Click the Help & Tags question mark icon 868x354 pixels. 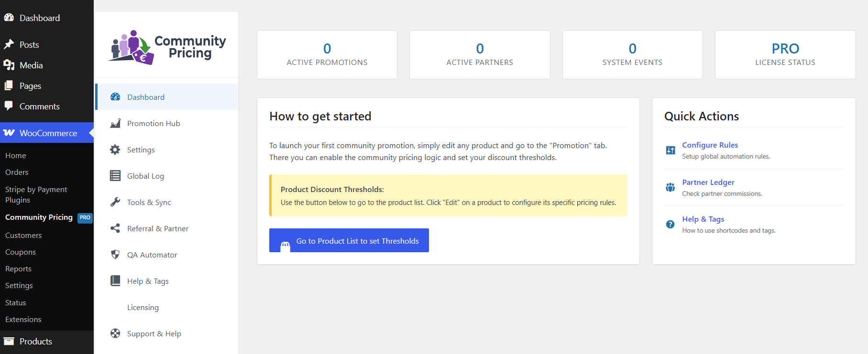(670, 224)
